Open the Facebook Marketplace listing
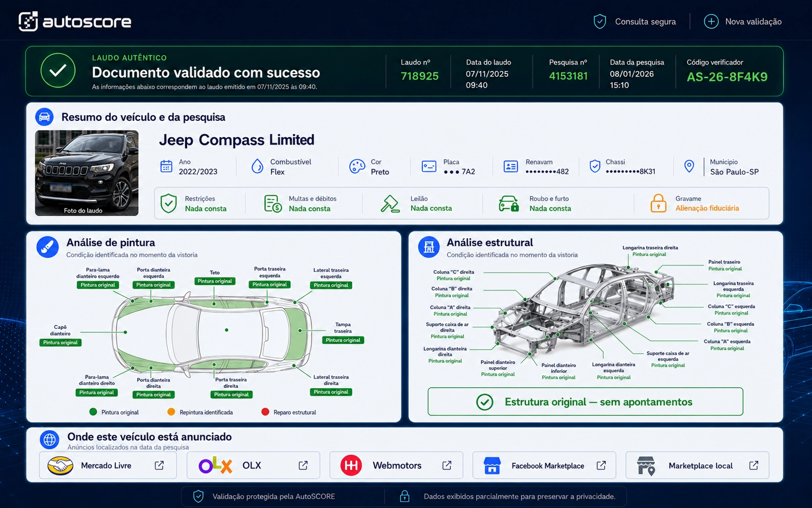The image size is (812, 508). coord(544,465)
